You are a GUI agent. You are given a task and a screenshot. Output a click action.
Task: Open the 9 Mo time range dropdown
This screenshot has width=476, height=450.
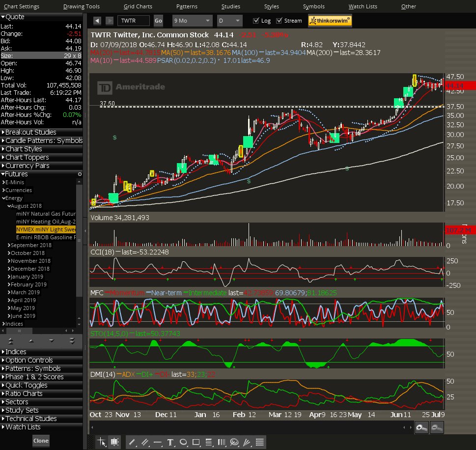tap(191, 21)
